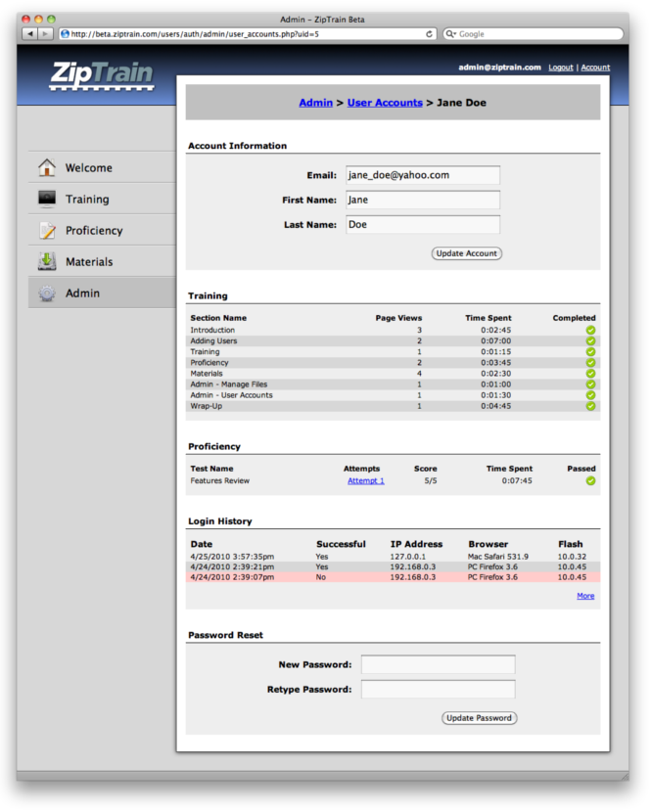Viewport: 651px width, 812px height.
Task: Open the Proficiency notepad icon
Action: point(47,231)
